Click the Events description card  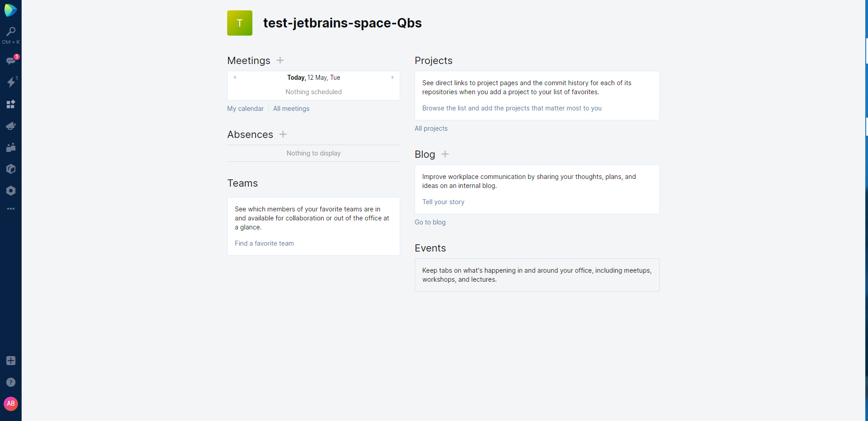pos(537,275)
